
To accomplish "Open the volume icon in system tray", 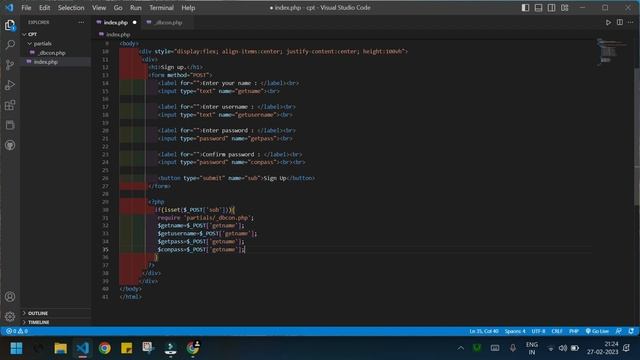I will click(562, 348).
